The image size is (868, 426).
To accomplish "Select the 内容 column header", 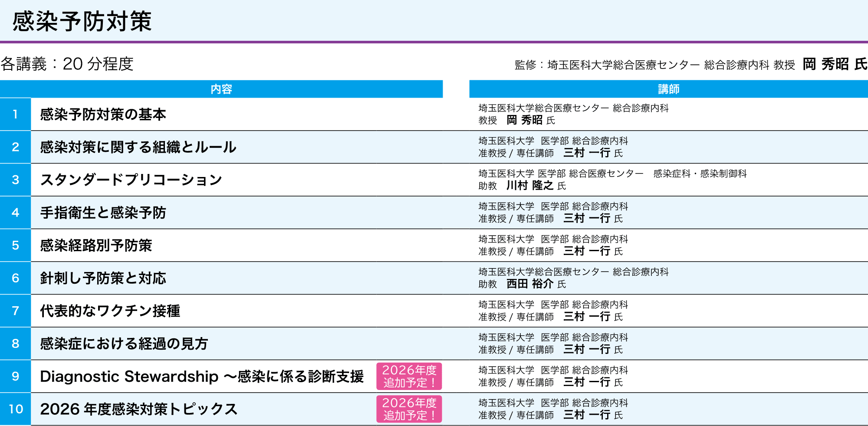I will tap(221, 89).
